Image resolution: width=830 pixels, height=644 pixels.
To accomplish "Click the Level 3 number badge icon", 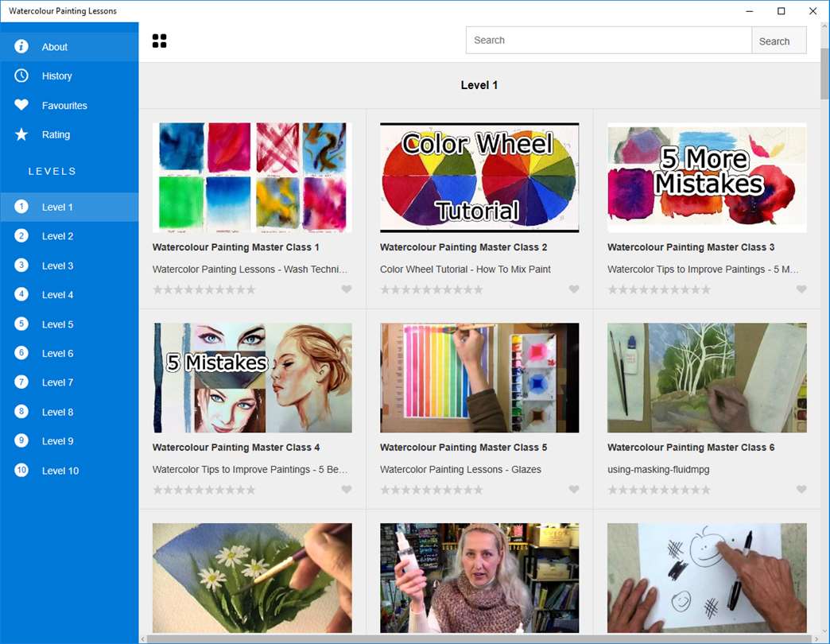I will click(x=21, y=265).
